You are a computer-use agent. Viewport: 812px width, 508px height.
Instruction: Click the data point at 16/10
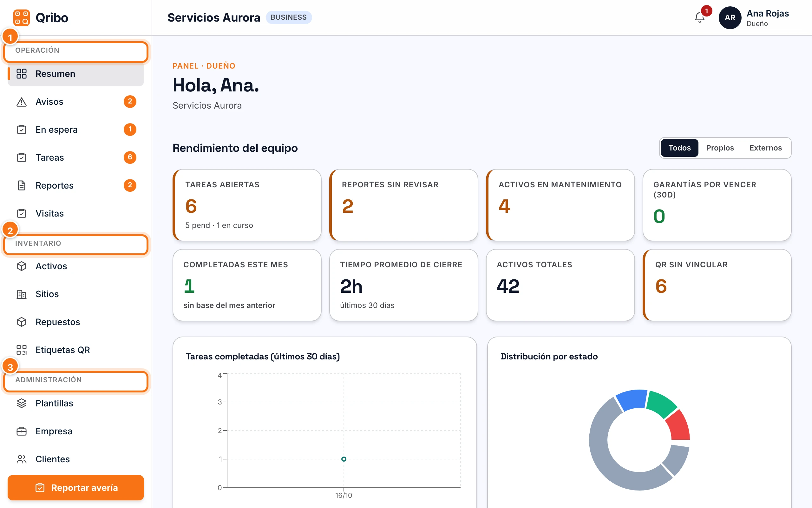[x=344, y=459]
